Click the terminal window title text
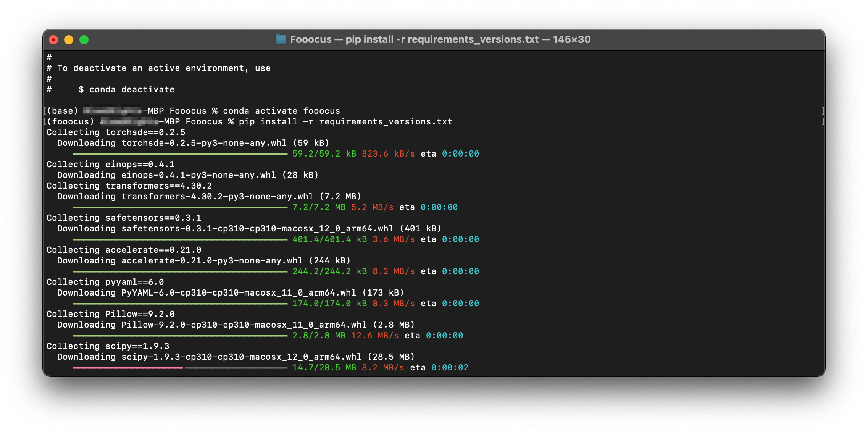Viewport: 868px width, 433px height. tap(440, 39)
